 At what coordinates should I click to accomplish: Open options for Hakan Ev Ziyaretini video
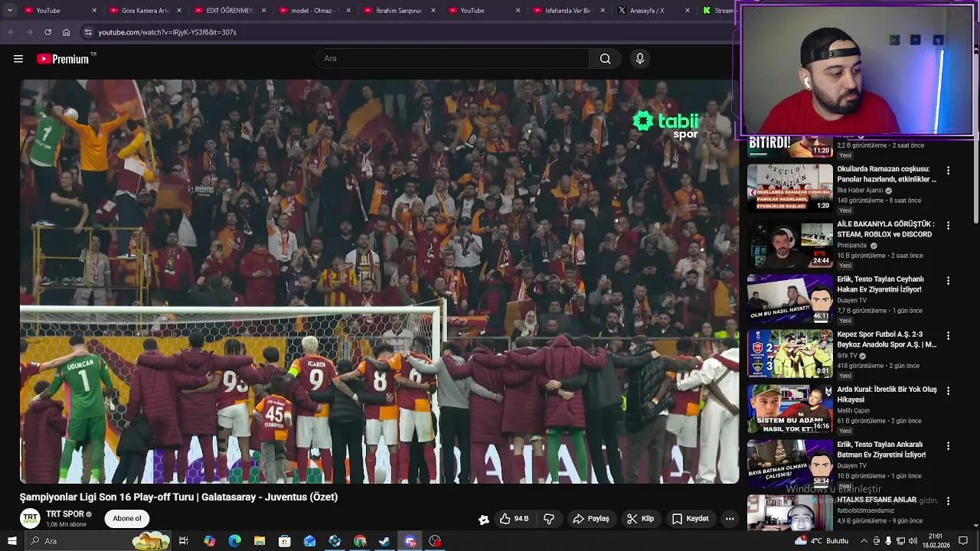(948, 281)
